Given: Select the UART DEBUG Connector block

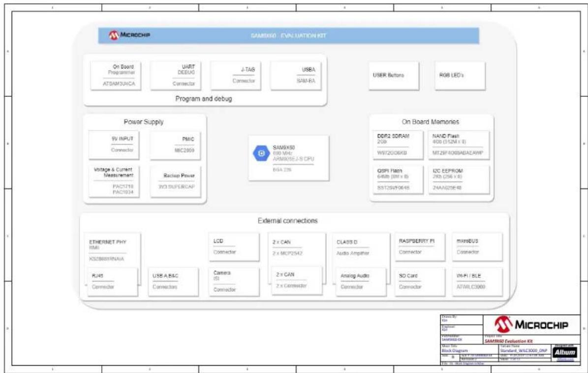Looking at the screenshot, I should [x=176, y=76].
